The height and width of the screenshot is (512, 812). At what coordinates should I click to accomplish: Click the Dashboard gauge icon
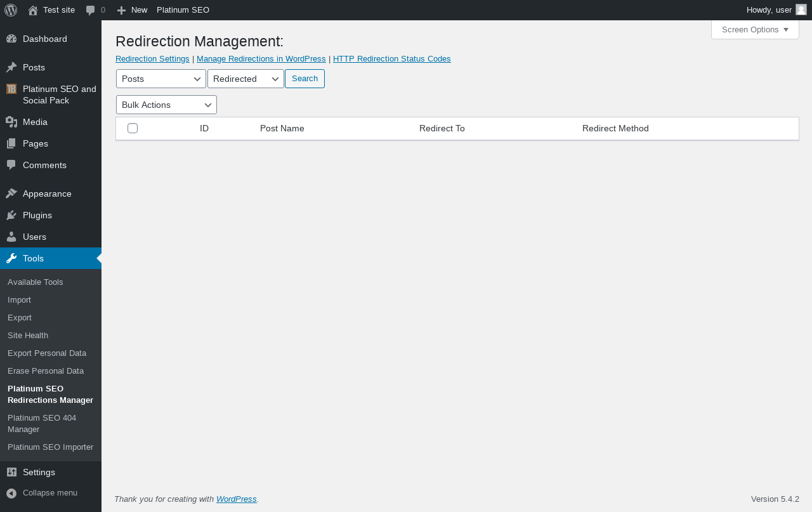[x=11, y=39]
